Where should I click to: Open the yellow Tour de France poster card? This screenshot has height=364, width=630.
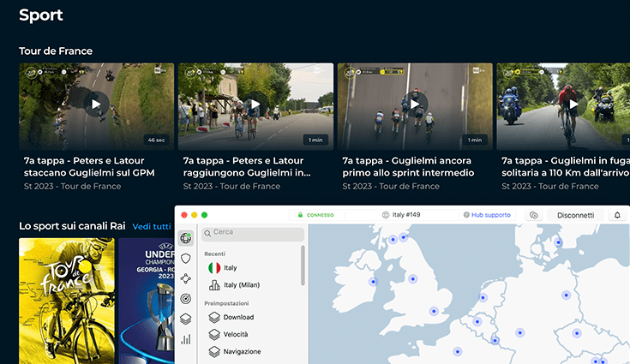67,301
